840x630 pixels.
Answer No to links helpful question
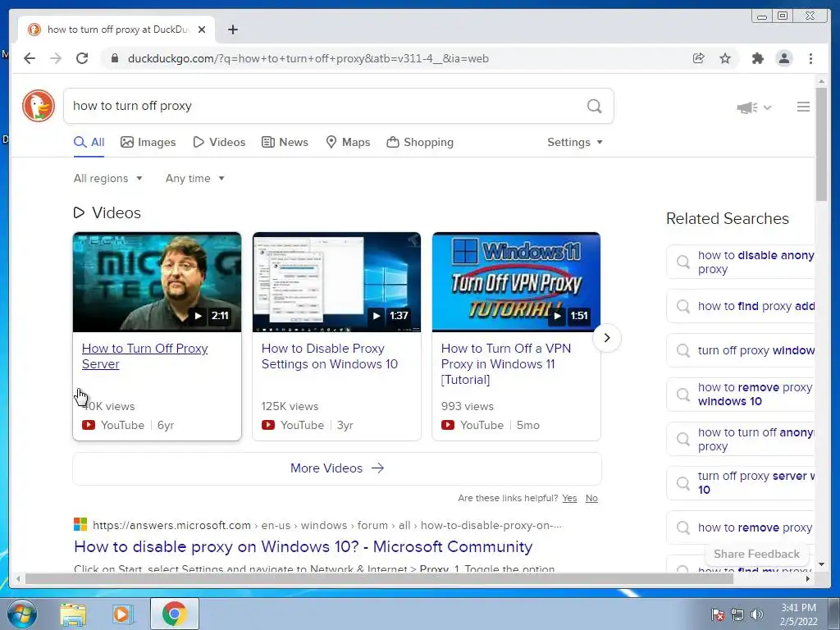pos(591,498)
